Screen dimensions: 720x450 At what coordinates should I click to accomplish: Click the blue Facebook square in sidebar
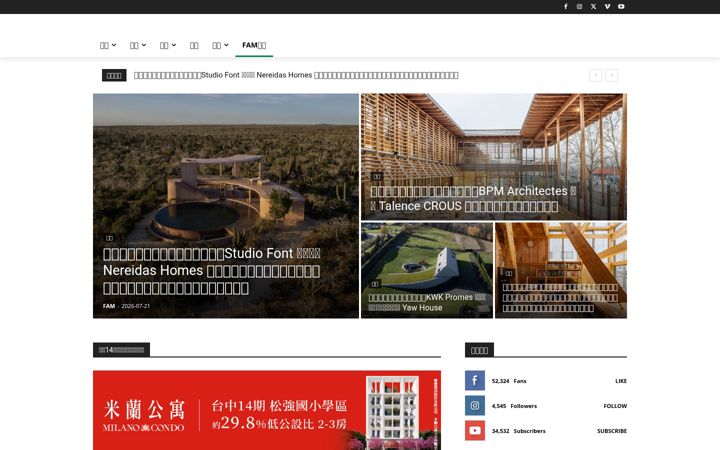pyautogui.click(x=475, y=381)
